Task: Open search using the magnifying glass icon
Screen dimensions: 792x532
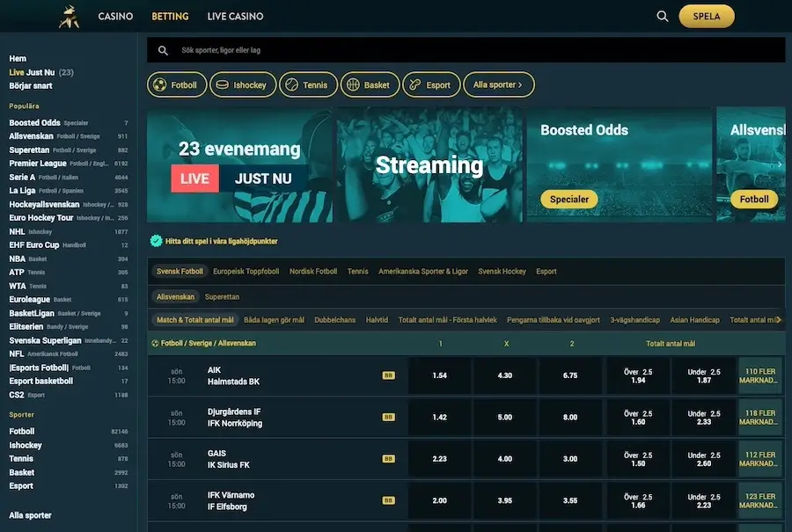Action: pos(662,16)
